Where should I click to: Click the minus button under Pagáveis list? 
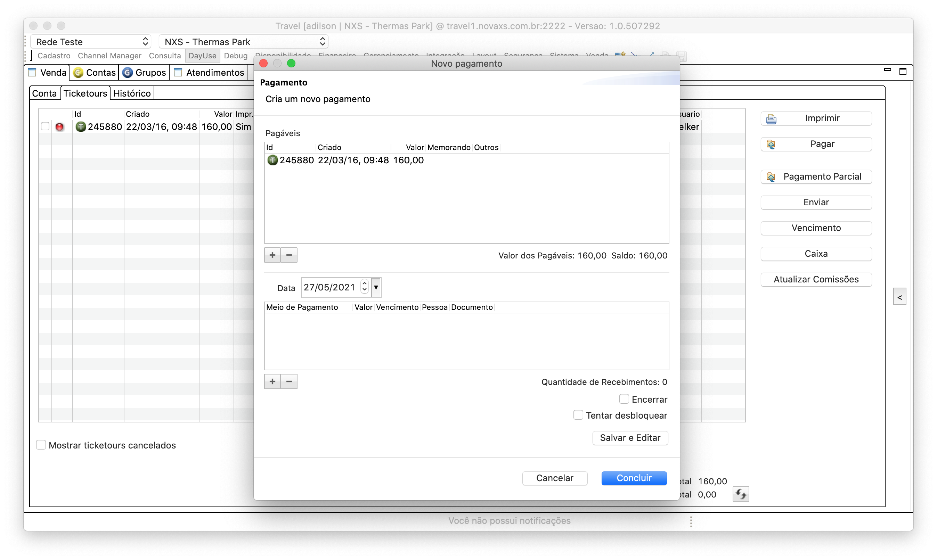289,255
